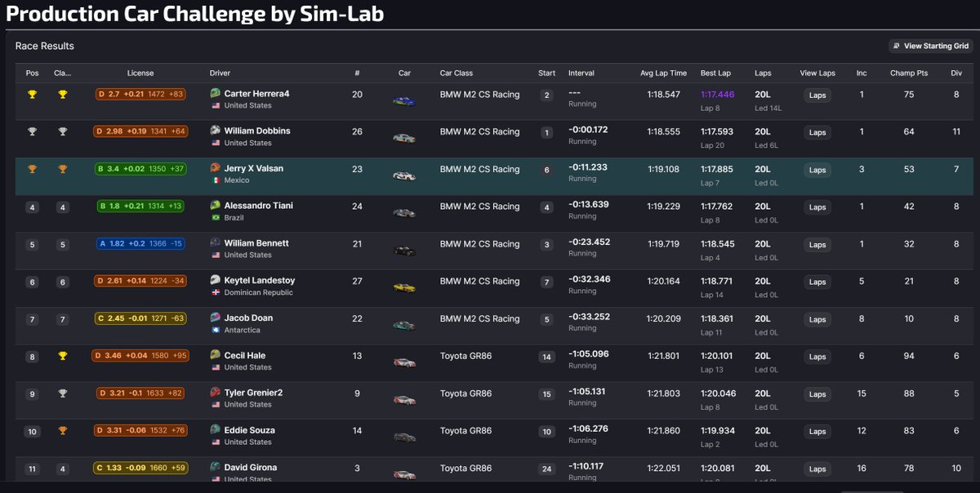Click license badge C 2.45 for Jacob Doan
This screenshot has height=493, width=980.
tap(140, 319)
